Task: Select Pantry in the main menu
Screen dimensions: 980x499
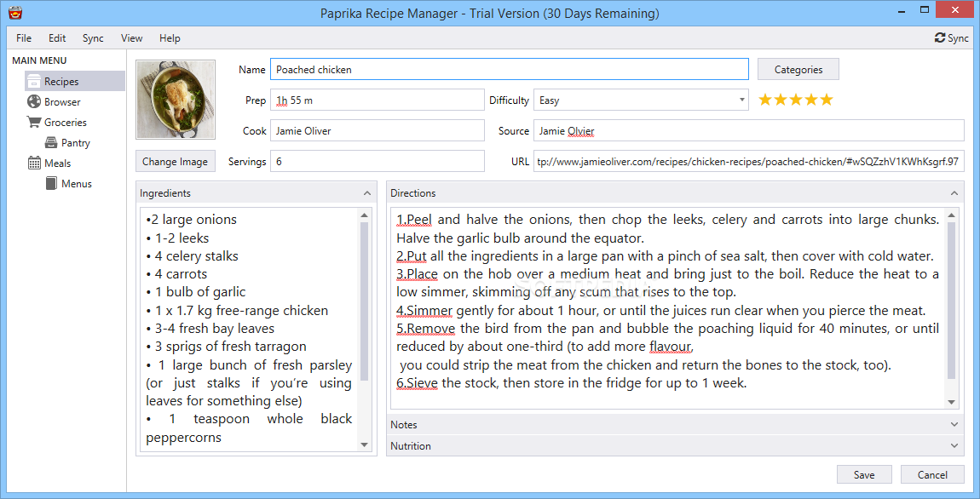Action: 76,143
